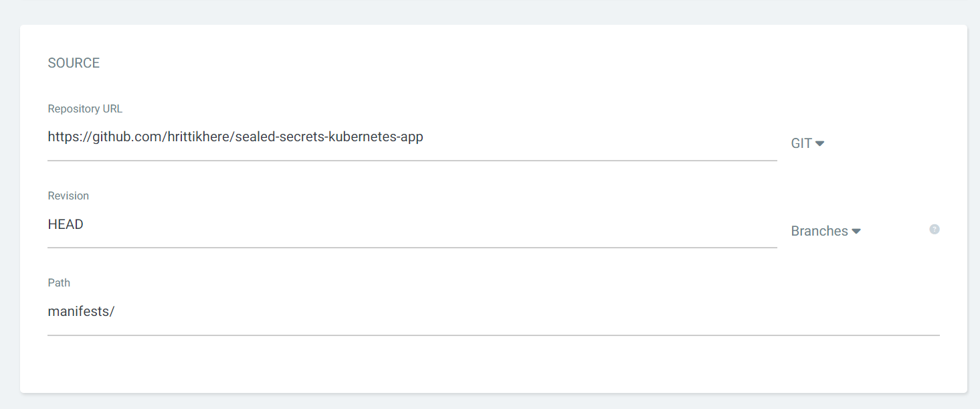Image resolution: width=980 pixels, height=409 pixels.
Task: Open Branches list via its chevron
Action: tap(857, 230)
